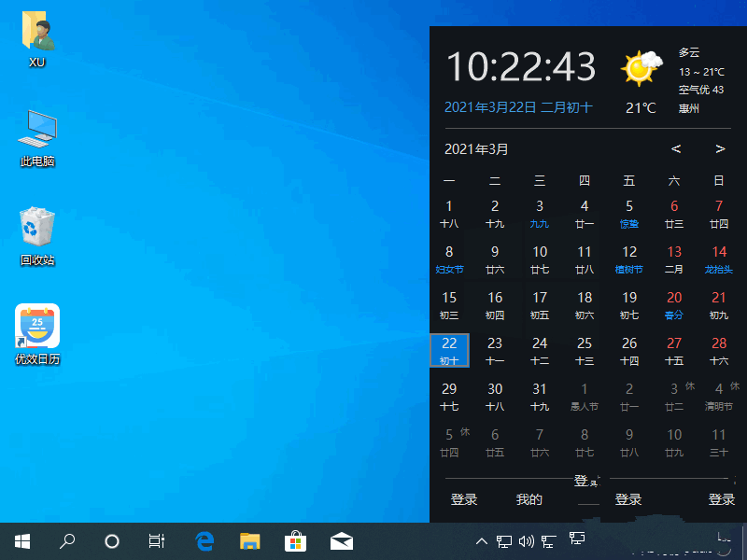Select March 25 十三

pyautogui.click(x=585, y=351)
